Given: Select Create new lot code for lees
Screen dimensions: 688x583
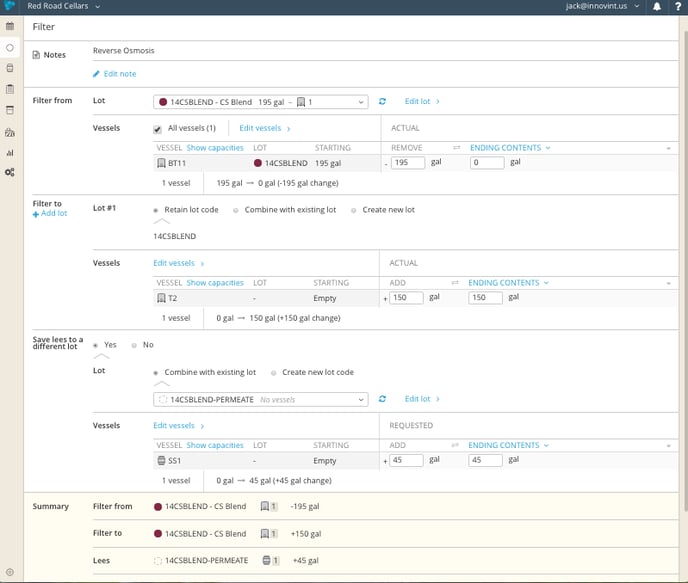Looking at the screenshot, I should click(x=273, y=373).
